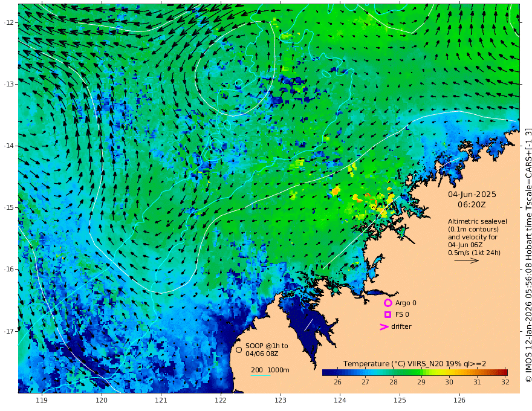Click the '04/06 08Z' legend text

262,354
